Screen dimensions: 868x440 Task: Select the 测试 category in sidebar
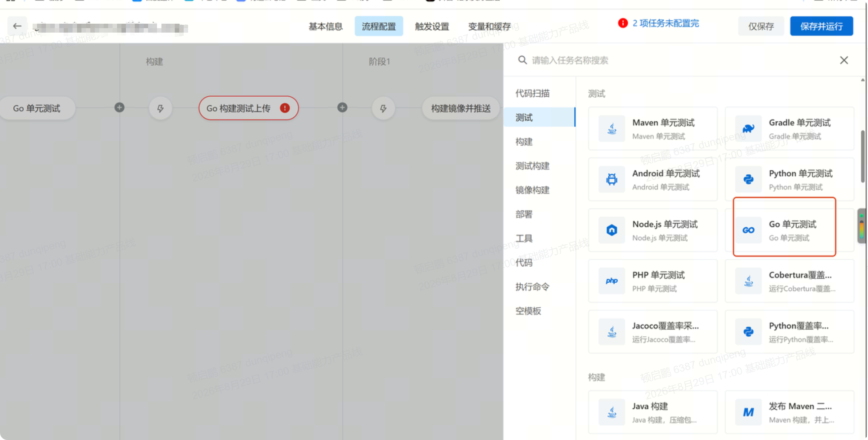[540, 117]
